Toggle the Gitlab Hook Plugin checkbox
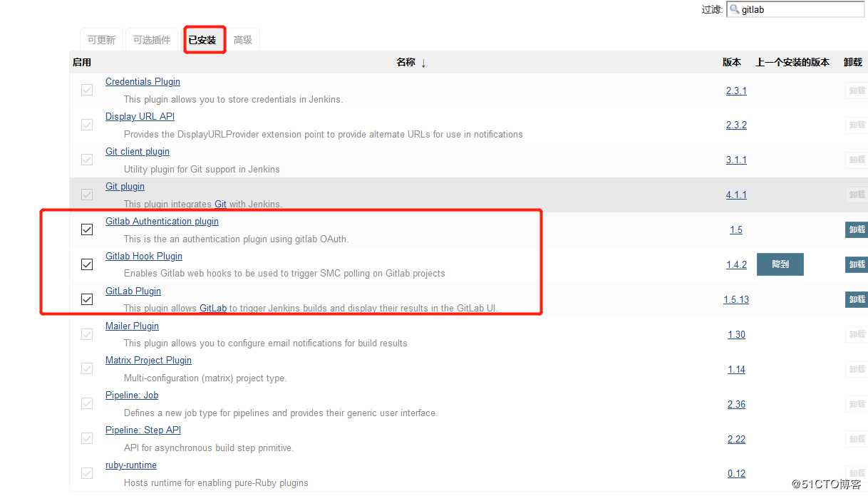The image size is (868, 496). (87, 264)
